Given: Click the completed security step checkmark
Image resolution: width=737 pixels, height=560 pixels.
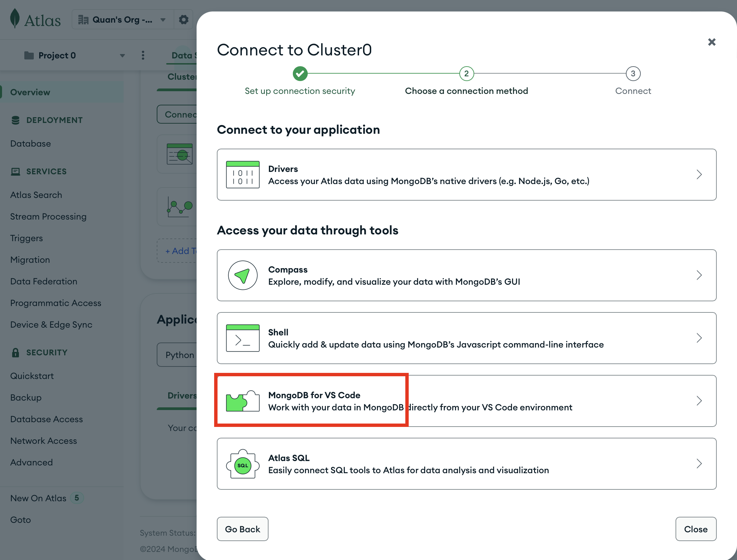Looking at the screenshot, I should coord(300,73).
